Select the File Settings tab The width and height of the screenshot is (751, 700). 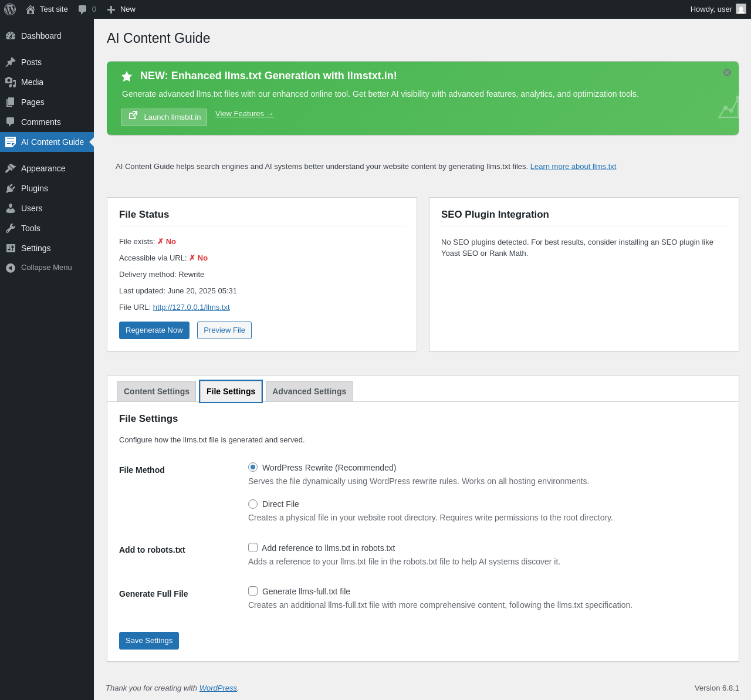pos(231,391)
